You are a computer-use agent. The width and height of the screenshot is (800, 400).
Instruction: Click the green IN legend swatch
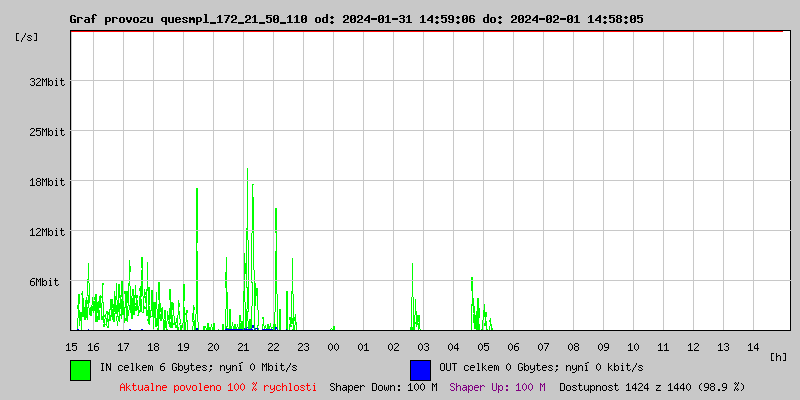pos(81,369)
